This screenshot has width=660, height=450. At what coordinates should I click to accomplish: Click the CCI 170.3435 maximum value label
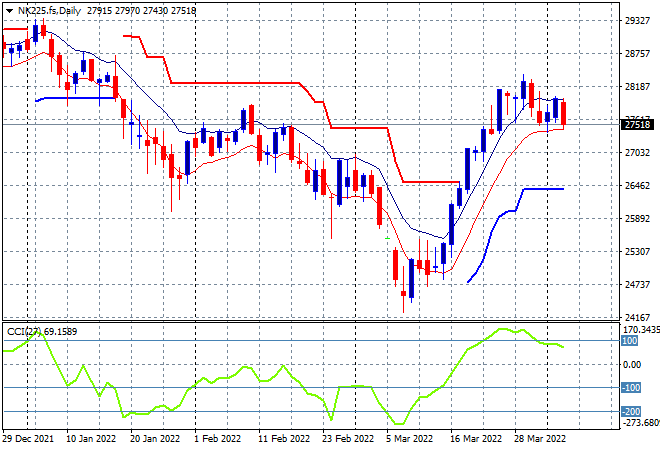pyautogui.click(x=641, y=330)
